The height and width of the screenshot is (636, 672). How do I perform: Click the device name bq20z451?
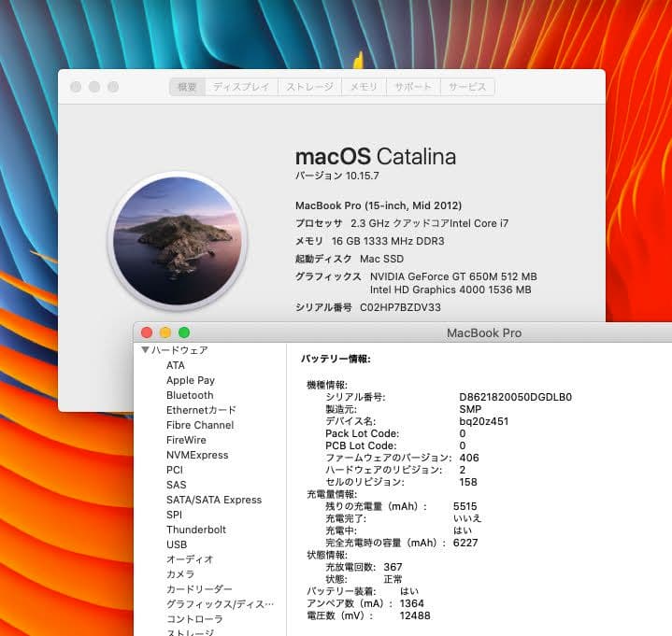point(484,421)
